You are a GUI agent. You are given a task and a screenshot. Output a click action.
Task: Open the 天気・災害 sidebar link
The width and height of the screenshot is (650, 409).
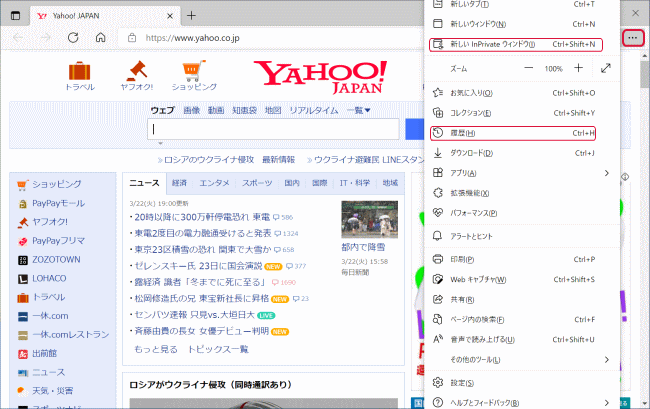[53, 391]
